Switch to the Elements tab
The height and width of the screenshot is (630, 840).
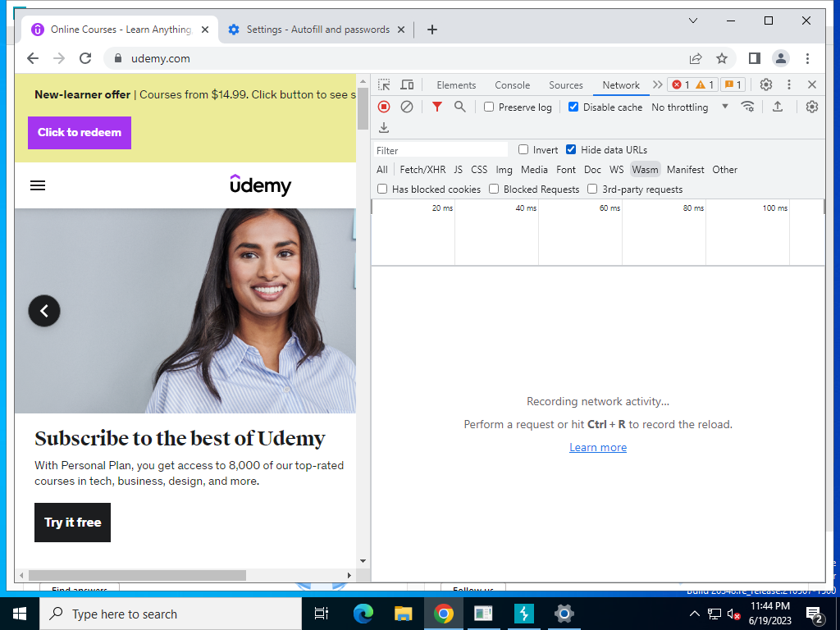tap(456, 84)
